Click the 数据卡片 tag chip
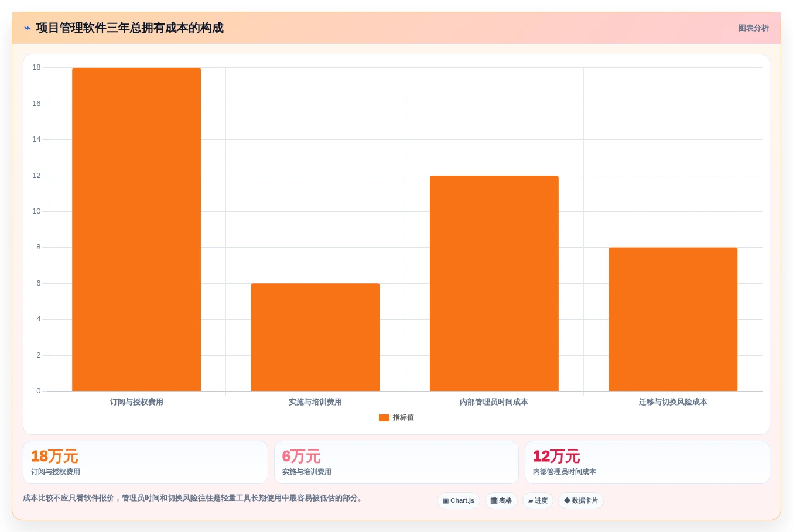 (581, 501)
